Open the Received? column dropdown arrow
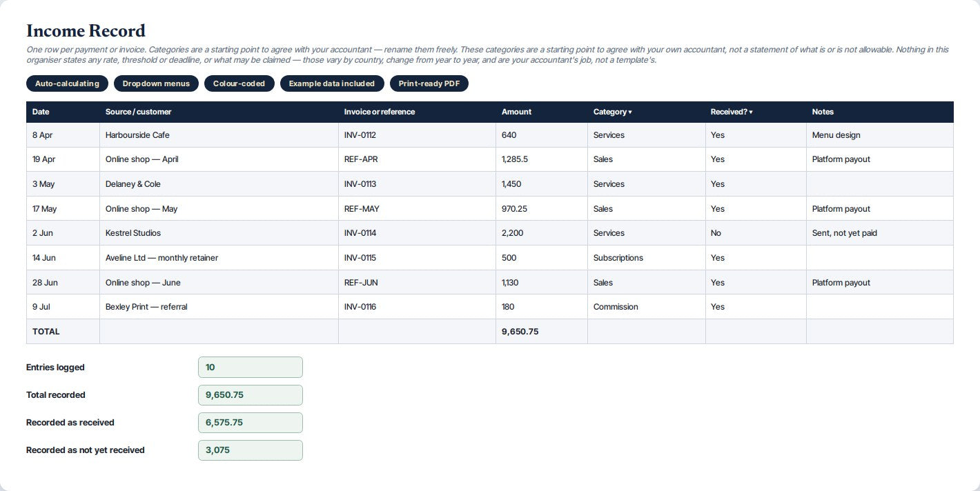This screenshot has width=980, height=491. pyautogui.click(x=751, y=112)
